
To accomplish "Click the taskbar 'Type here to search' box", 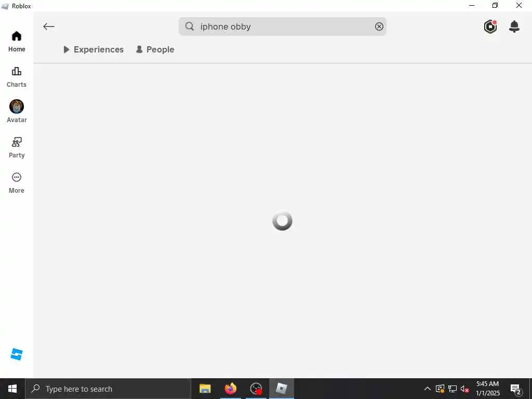I will pyautogui.click(x=108, y=389).
